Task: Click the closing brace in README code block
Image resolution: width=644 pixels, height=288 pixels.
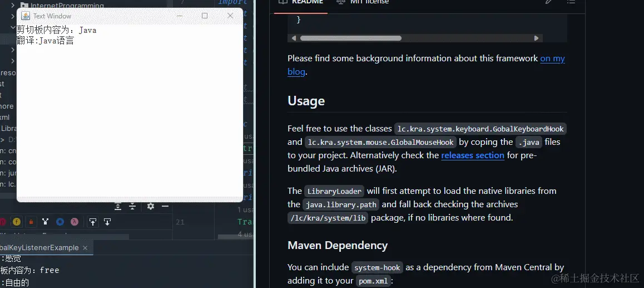Action: point(299,19)
